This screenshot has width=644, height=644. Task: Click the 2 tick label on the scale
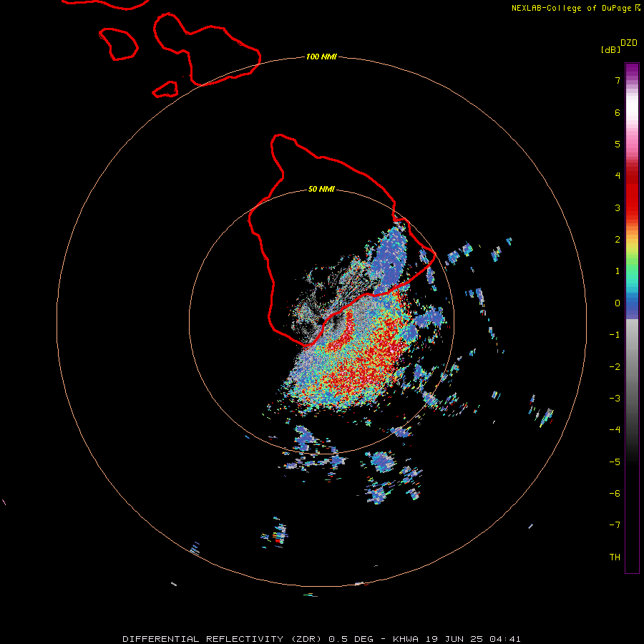(x=618, y=240)
